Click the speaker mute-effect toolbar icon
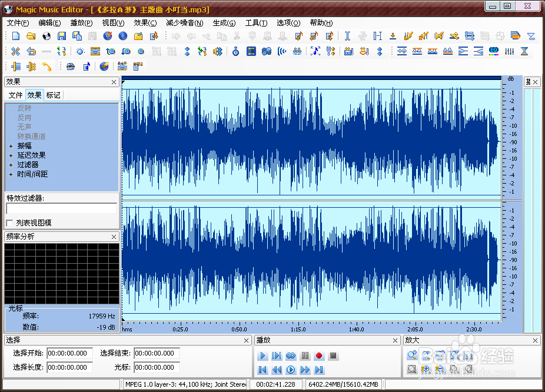Viewport: 545px width, 392px height. [218, 51]
